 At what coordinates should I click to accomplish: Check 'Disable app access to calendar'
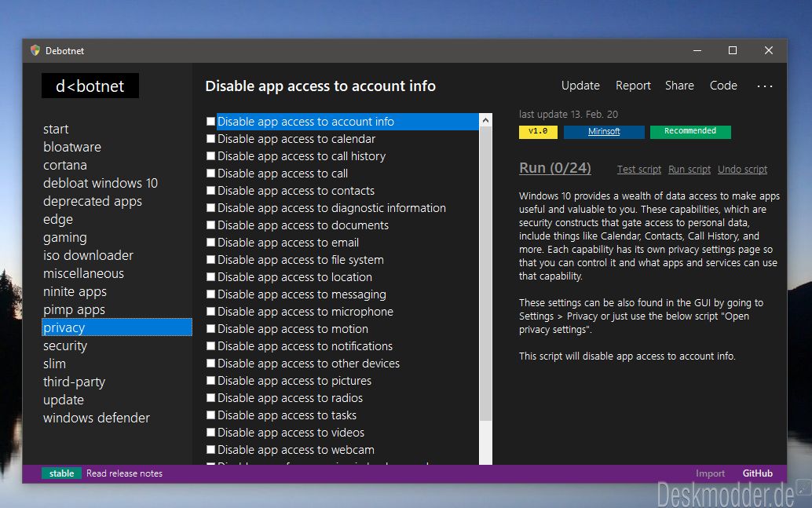pyautogui.click(x=210, y=139)
